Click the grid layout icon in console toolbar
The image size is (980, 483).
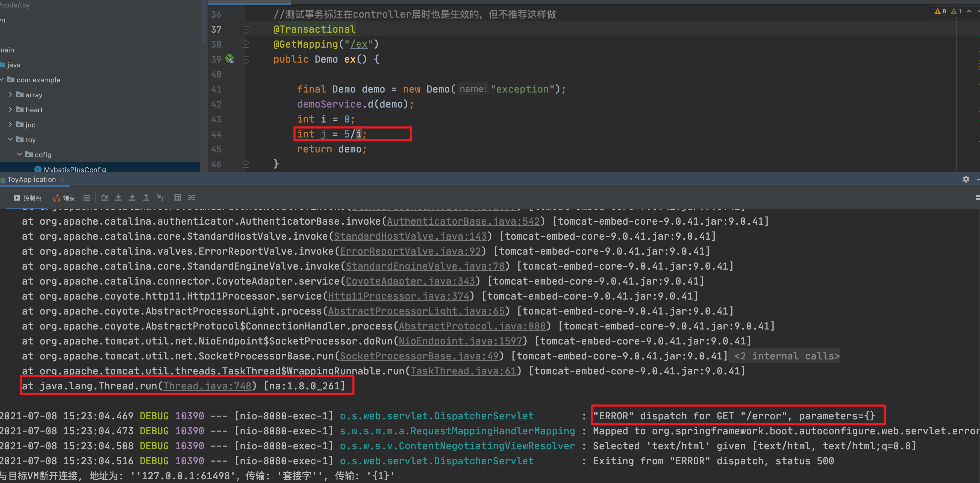pos(178,197)
